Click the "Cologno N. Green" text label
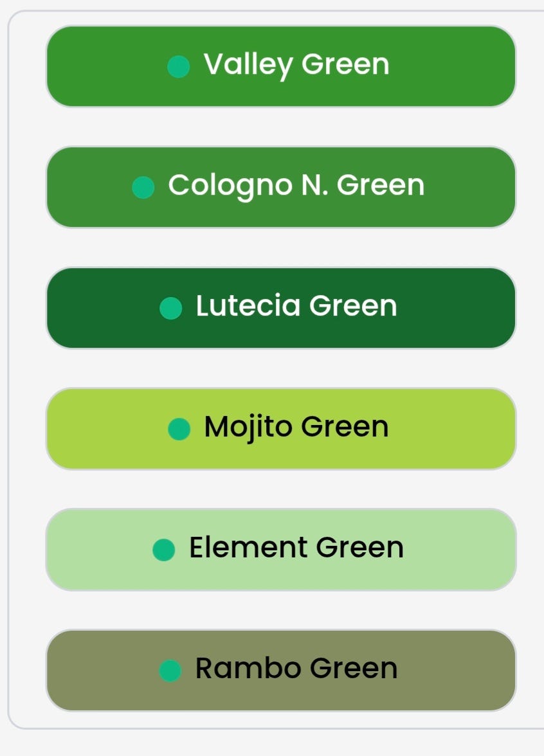Viewport: 544px width, 756px height. (296, 185)
